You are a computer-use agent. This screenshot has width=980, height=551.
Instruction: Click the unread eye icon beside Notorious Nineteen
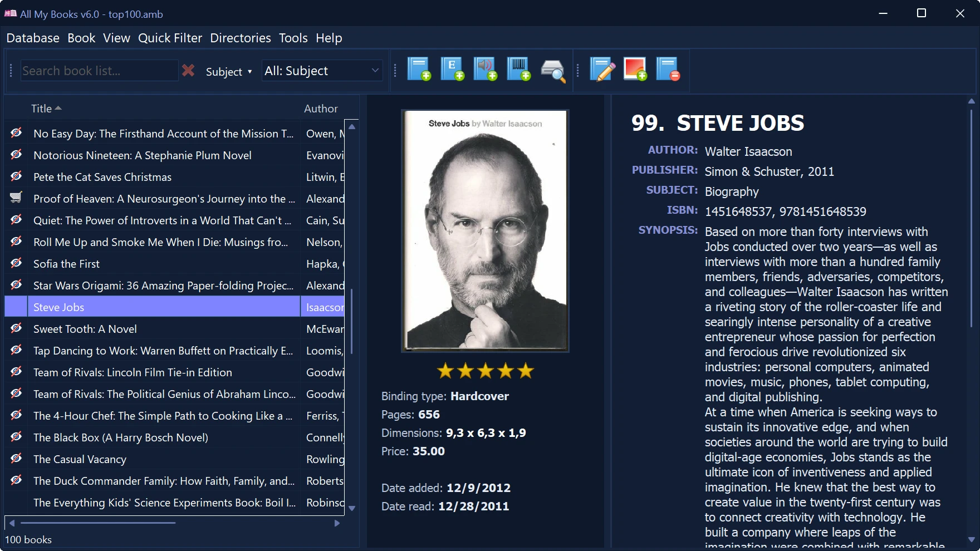(x=16, y=154)
